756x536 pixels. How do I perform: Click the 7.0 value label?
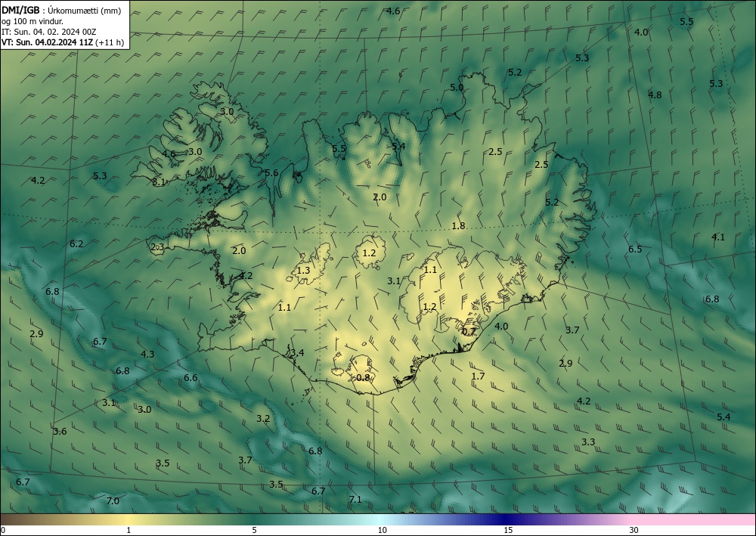[113, 500]
